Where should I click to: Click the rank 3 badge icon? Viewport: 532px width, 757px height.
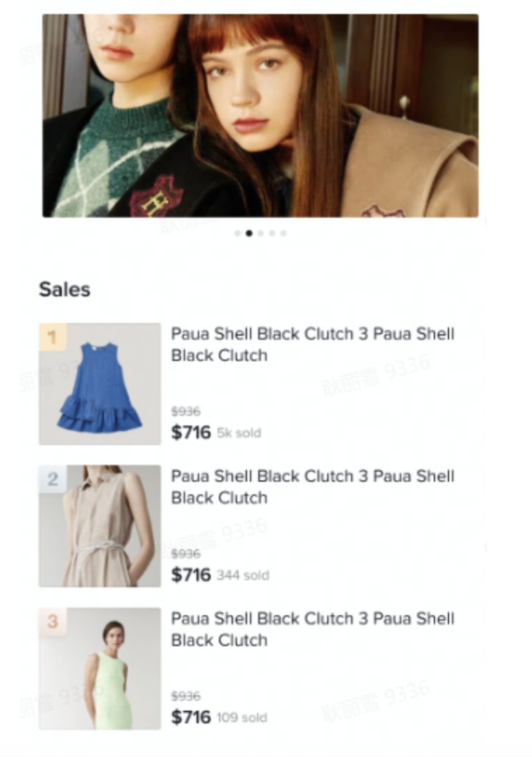53,621
